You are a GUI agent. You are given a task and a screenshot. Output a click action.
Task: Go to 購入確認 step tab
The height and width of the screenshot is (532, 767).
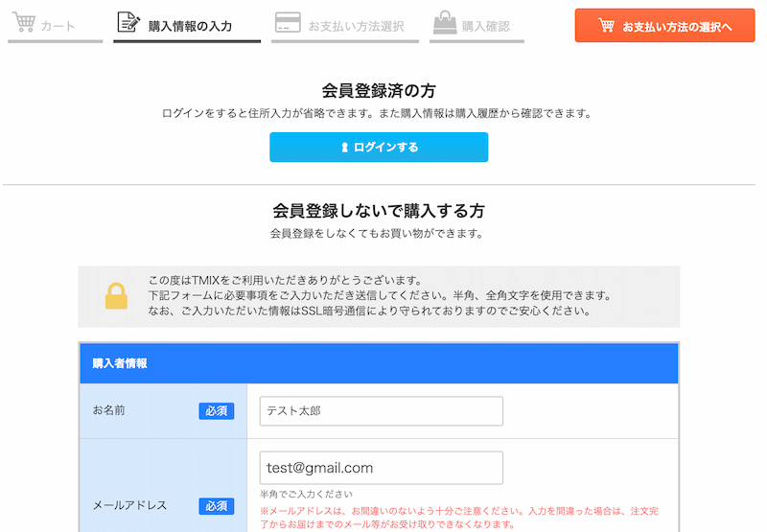pos(476,26)
